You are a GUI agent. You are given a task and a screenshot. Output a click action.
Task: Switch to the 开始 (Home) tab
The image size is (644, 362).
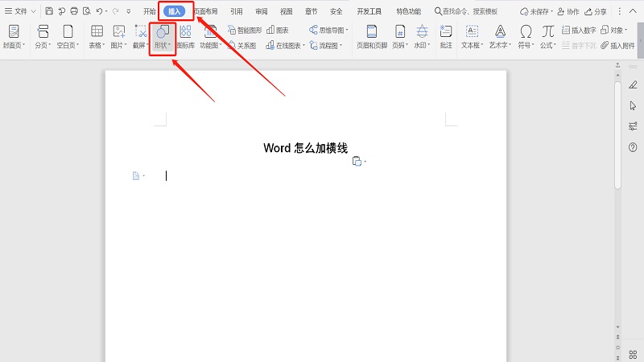click(x=150, y=11)
